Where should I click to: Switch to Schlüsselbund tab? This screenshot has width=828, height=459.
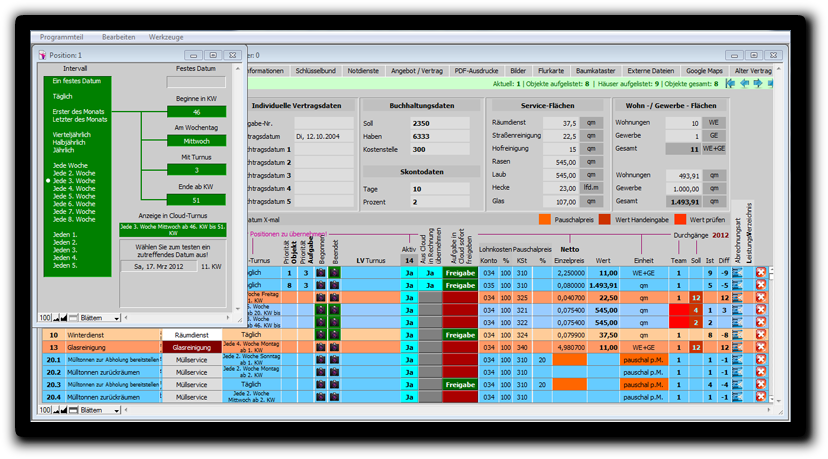315,71
